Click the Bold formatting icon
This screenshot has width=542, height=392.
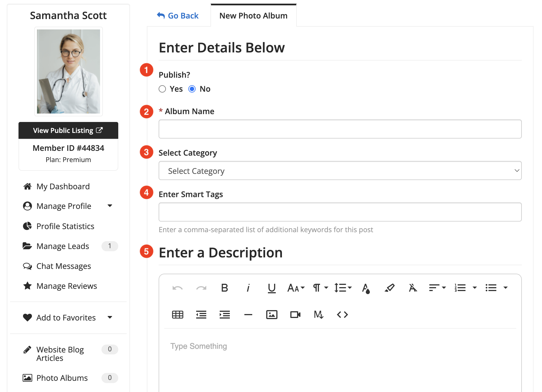pyautogui.click(x=224, y=288)
